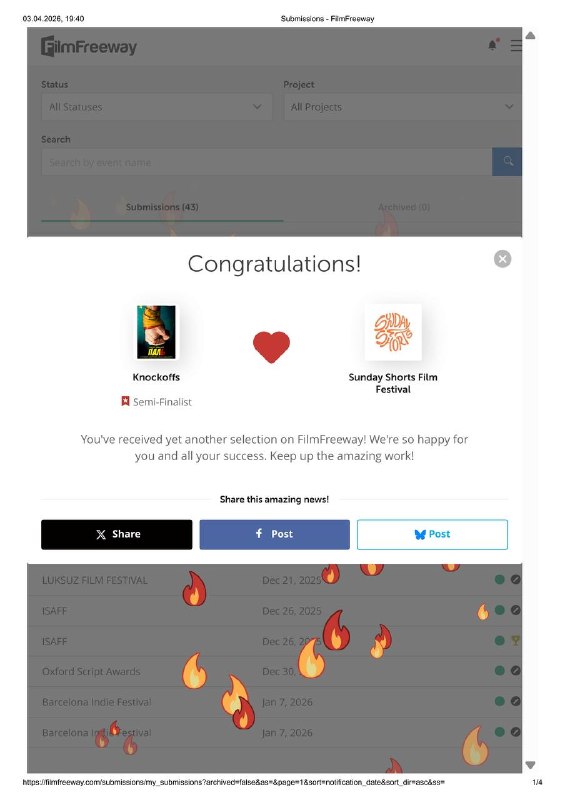The image size is (565, 800).
Task: Expand the All Projects dropdown
Action: (x=402, y=107)
